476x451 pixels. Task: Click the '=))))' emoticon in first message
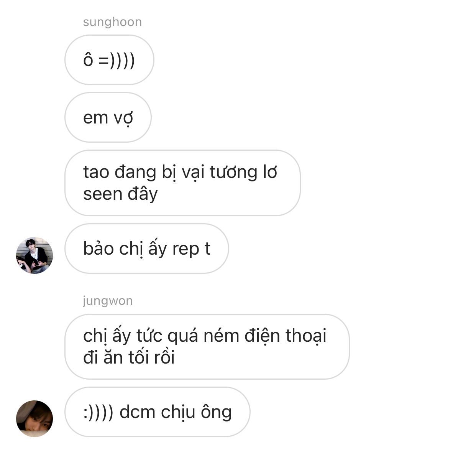point(117,60)
